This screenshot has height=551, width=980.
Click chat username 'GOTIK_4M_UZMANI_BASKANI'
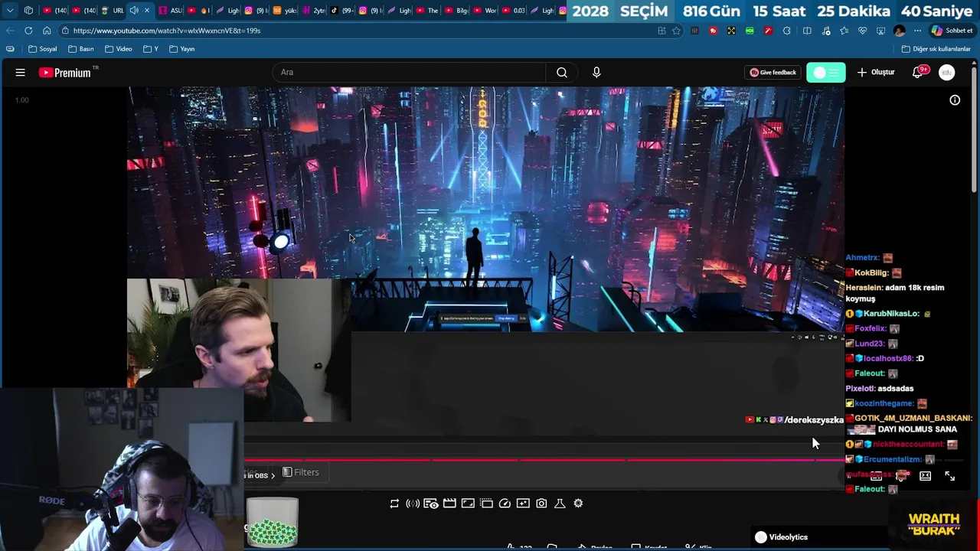click(913, 419)
